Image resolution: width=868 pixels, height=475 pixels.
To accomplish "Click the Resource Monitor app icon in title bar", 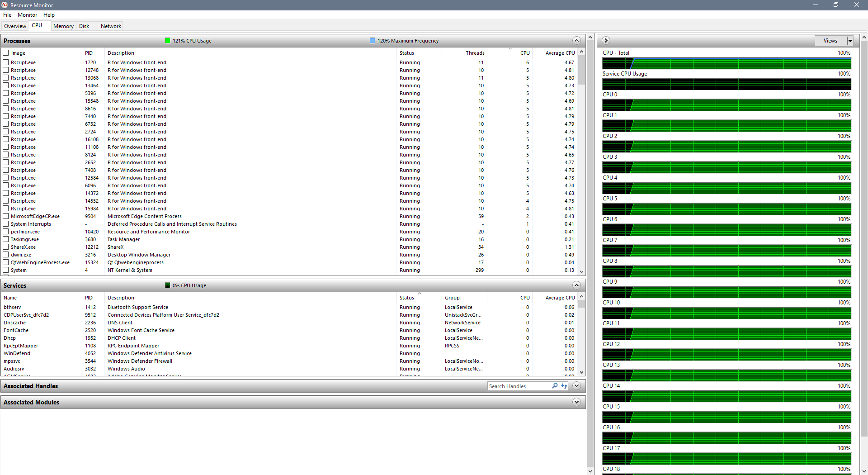I will tap(5, 5).
